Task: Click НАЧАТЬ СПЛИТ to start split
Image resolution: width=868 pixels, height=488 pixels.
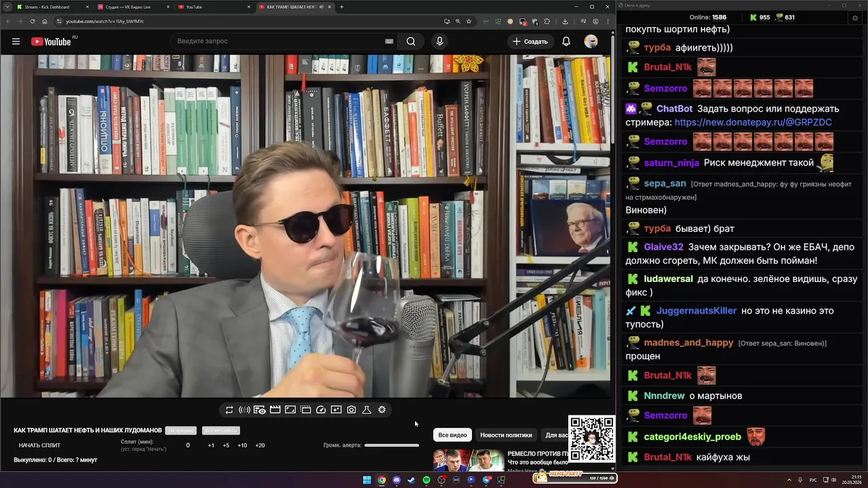Action: tap(39, 445)
